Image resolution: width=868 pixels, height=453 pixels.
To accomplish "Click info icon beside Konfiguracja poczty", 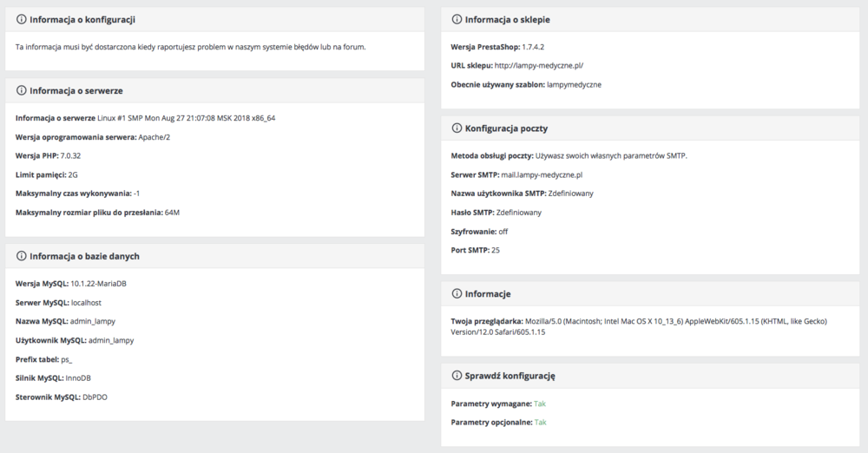I will (x=457, y=128).
